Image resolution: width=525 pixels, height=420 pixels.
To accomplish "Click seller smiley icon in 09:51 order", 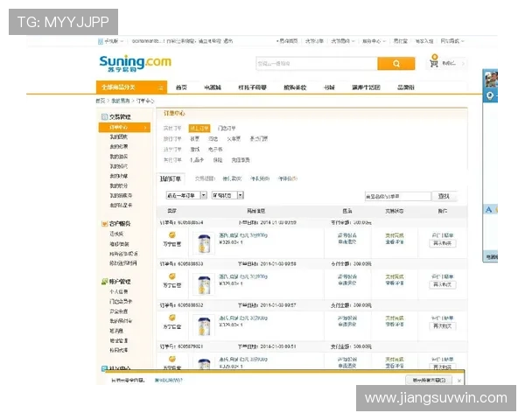I will click(x=172, y=359).
